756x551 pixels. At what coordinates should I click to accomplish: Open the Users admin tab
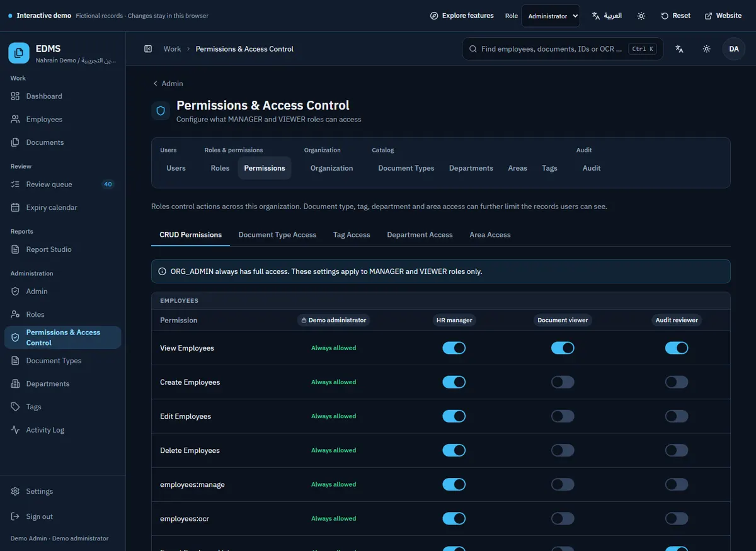[x=176, y=168]
